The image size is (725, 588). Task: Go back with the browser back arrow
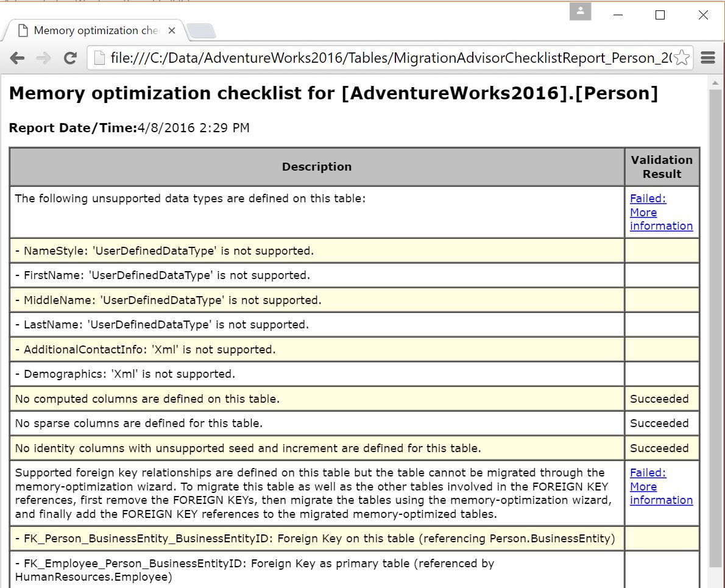click(17, 58)
